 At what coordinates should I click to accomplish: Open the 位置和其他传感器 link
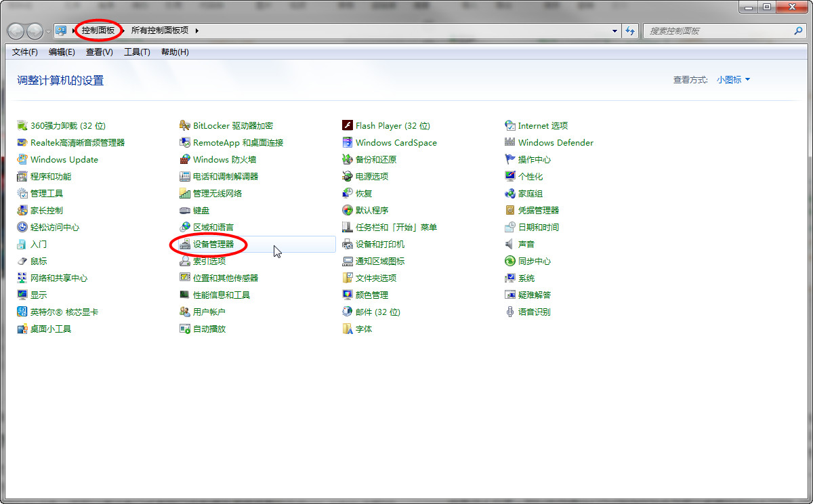coord(226,278)
